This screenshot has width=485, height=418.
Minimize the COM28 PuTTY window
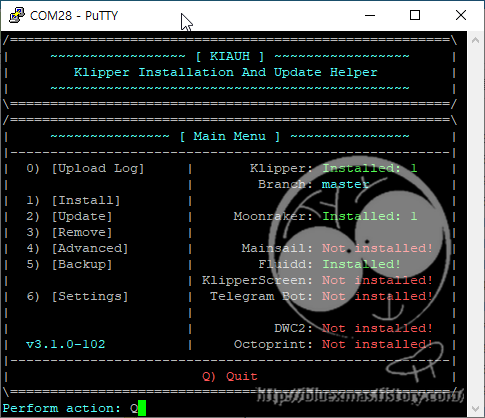(x=370, y=15)
